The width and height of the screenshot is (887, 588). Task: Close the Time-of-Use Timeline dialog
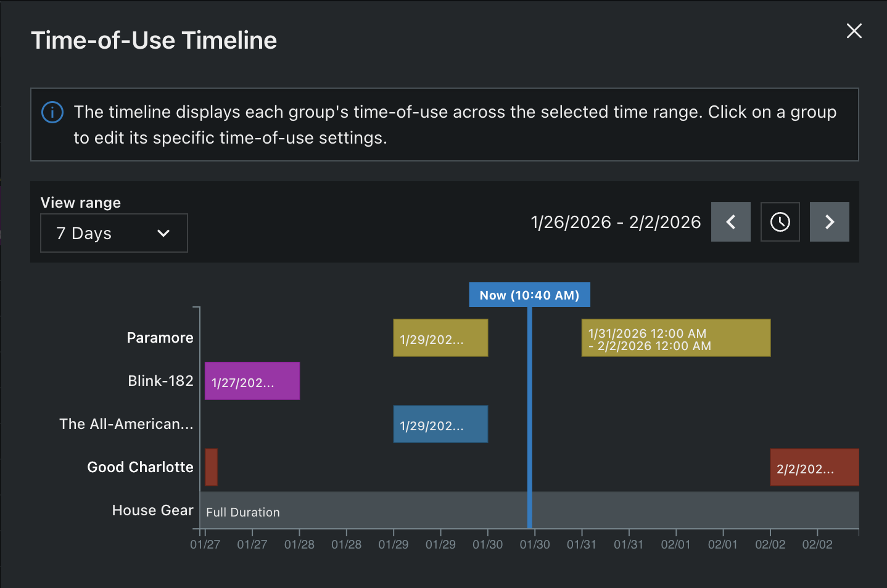[854, 31]
